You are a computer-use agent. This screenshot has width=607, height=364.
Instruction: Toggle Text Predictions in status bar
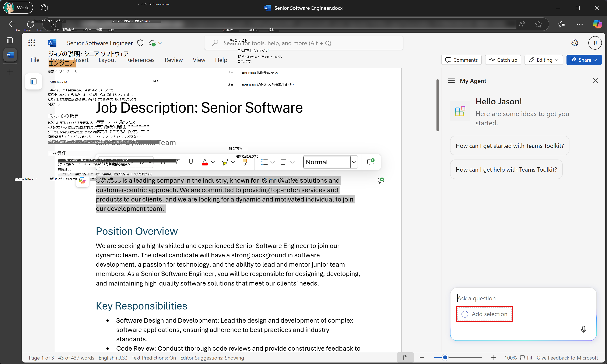[154, 358]
